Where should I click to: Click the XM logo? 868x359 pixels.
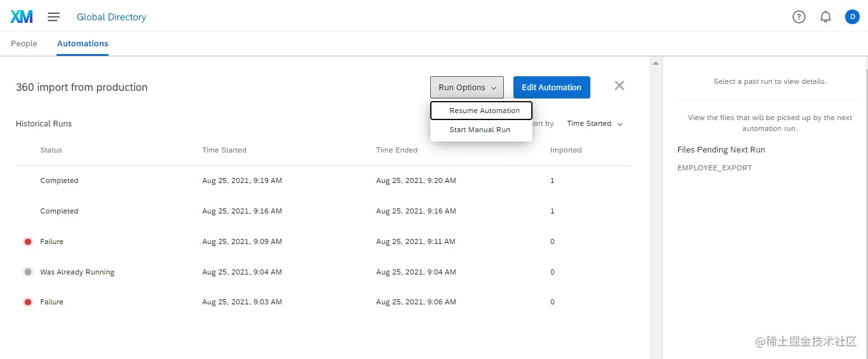[x=22, y=17]
